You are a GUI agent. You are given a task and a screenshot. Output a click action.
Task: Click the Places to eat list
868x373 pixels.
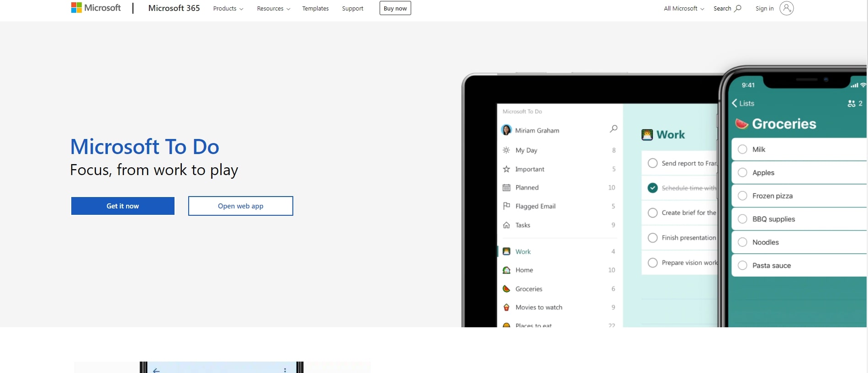534,325
